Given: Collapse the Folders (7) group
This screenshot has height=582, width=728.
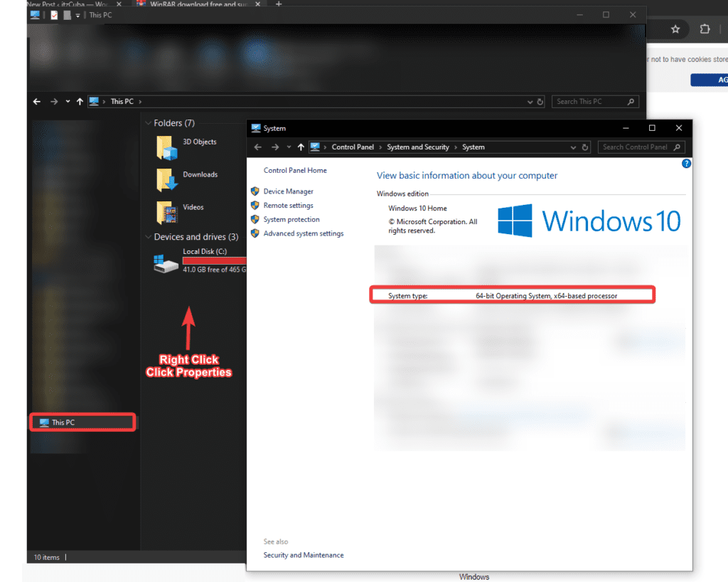Looking at the screenshot, I should [148, 123].
